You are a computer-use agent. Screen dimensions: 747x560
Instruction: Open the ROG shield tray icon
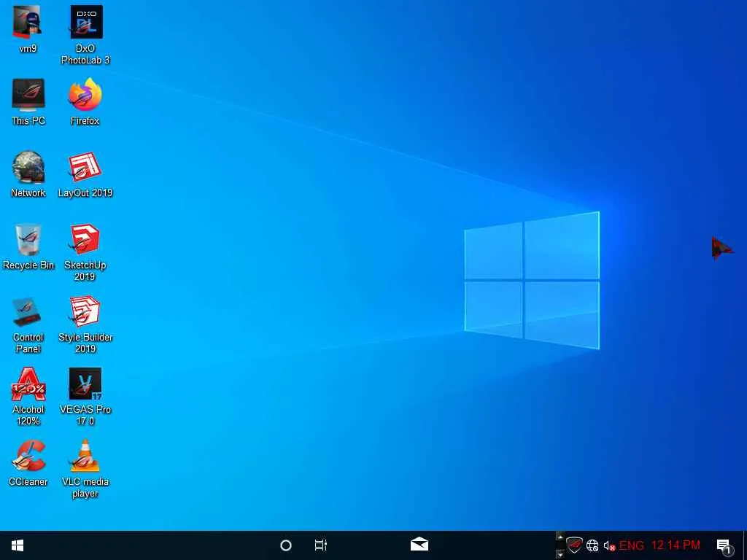point(575,545)
